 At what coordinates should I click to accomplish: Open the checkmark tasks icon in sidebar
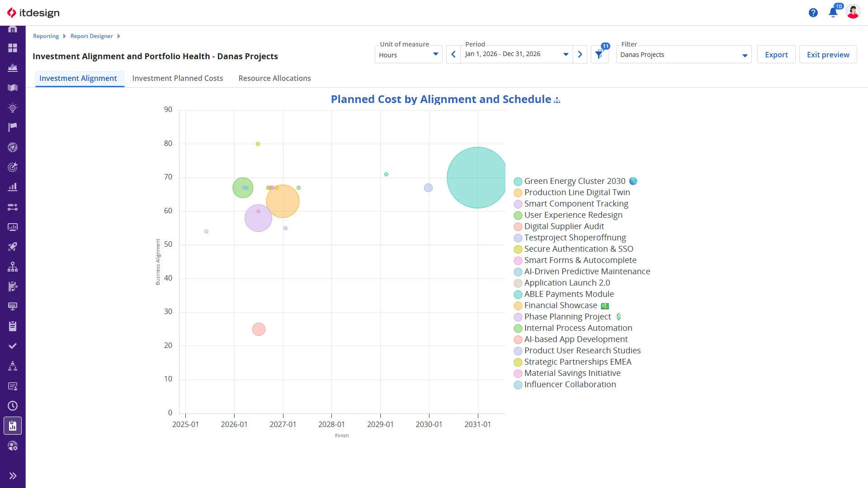coord(13,346)
